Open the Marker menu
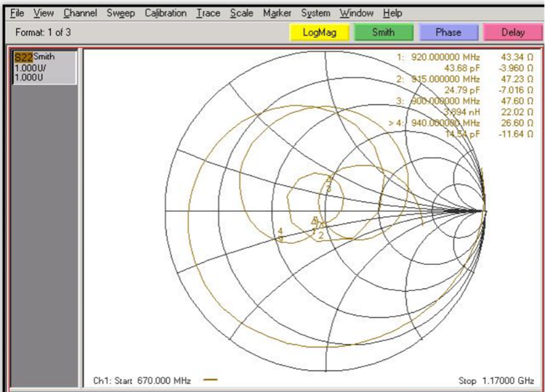The image size is (545, 392). pyautogui.click(x=277, y=13)
